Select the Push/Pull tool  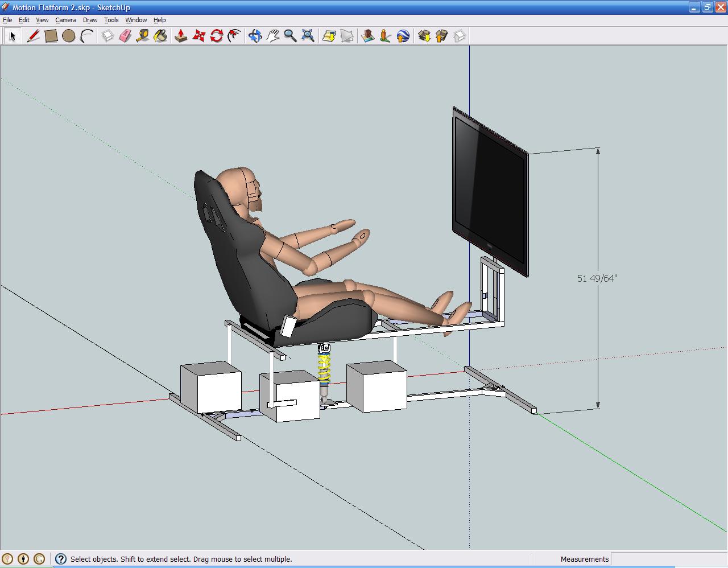point(181,36)
